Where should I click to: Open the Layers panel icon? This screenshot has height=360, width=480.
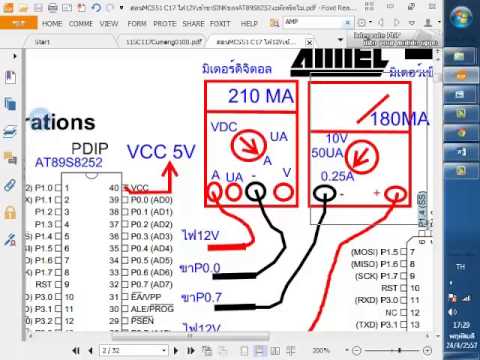(x=10, y=131)
